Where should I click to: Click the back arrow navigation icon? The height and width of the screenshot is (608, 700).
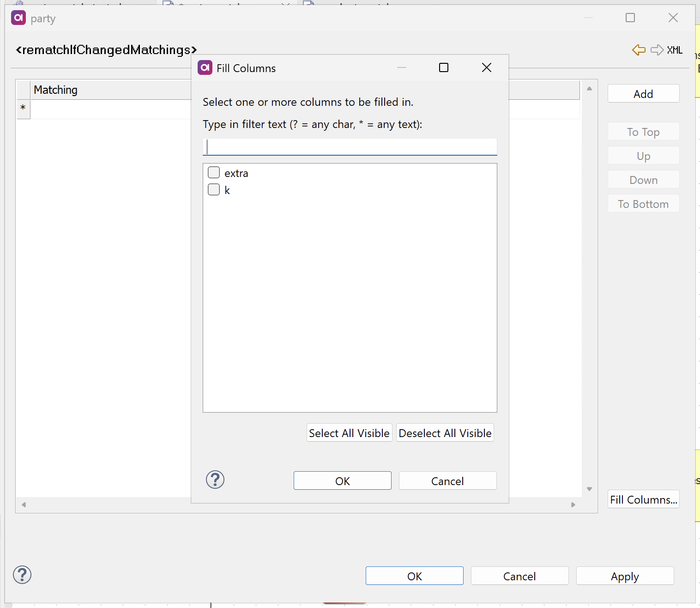(x=639, y=50)
